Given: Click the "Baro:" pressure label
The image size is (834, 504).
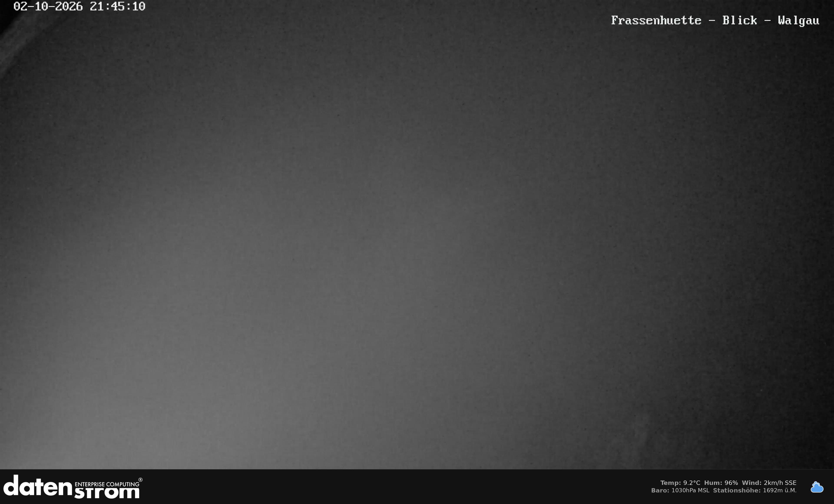Looking at the screenshot, I should [660, 490].
